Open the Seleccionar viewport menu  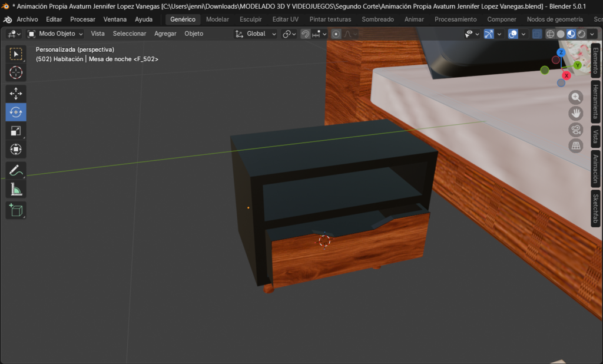tap(129, 34)
